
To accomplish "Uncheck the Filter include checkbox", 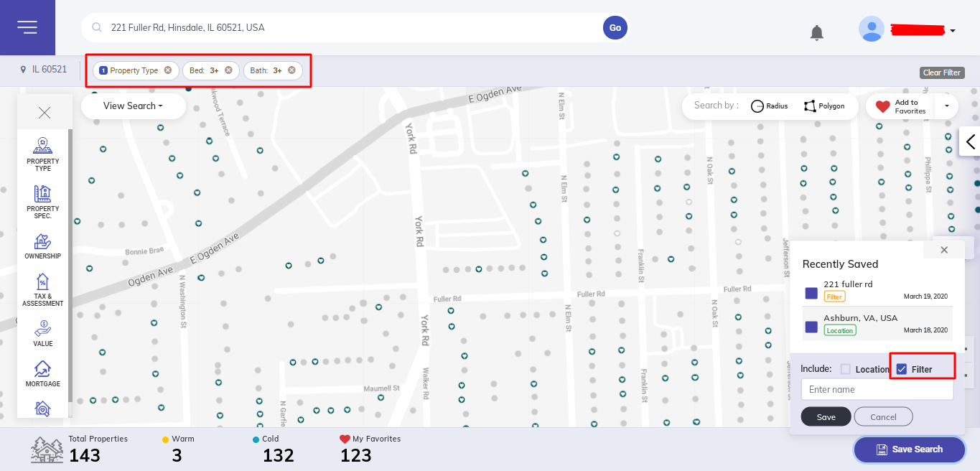I will 902,369.
